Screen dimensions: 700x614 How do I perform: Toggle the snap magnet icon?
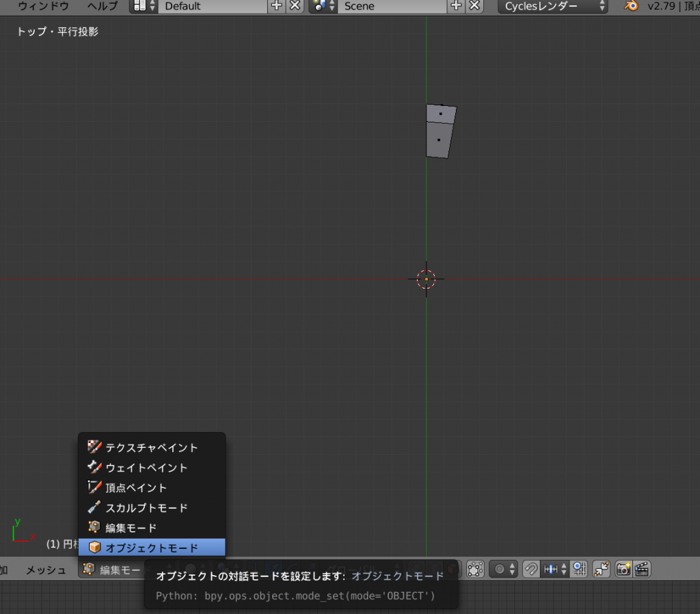tap(530, 569)
